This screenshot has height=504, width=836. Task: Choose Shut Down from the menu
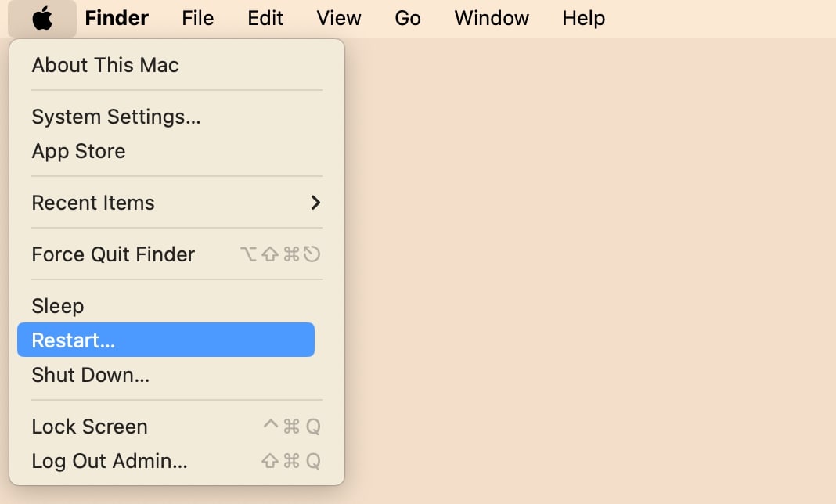click(90, 375)
